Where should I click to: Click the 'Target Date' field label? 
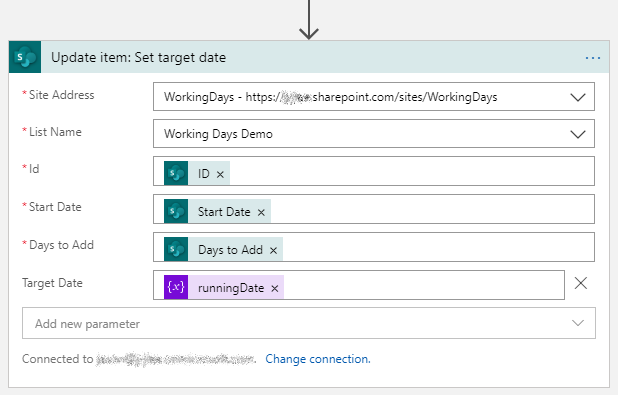coord(52,283)
